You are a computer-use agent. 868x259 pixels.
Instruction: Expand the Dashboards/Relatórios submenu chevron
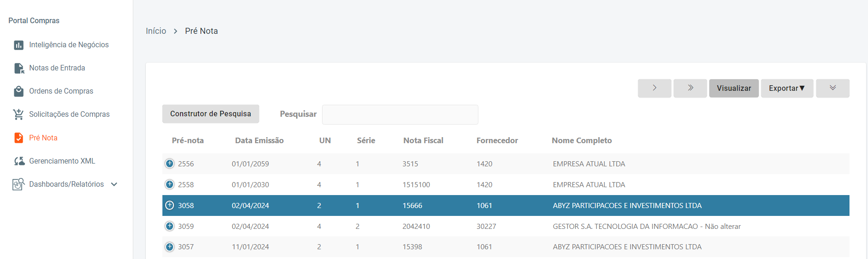point(114,184)
